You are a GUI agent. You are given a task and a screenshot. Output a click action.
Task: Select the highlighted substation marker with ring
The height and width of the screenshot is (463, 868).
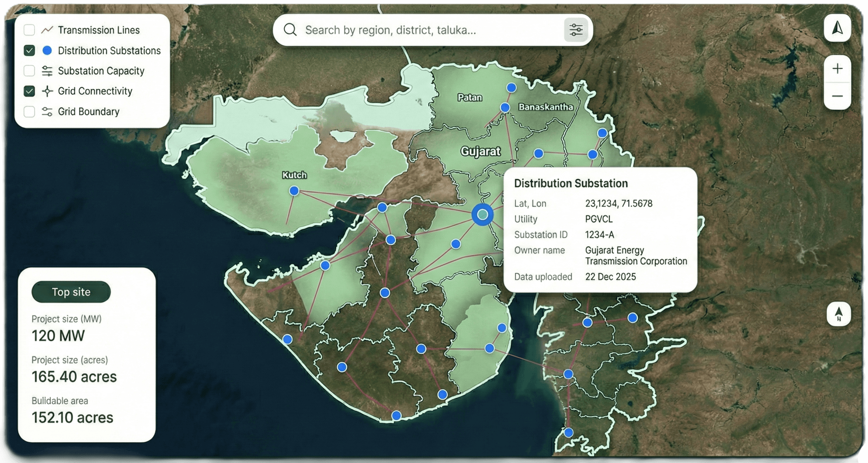click(x=483, y=214)
